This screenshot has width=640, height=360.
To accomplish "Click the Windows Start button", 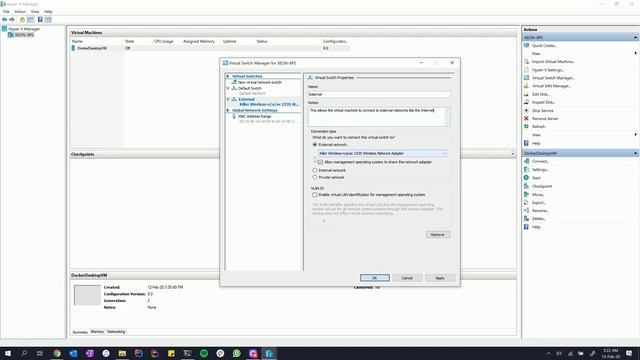I will tap(7, 353).
